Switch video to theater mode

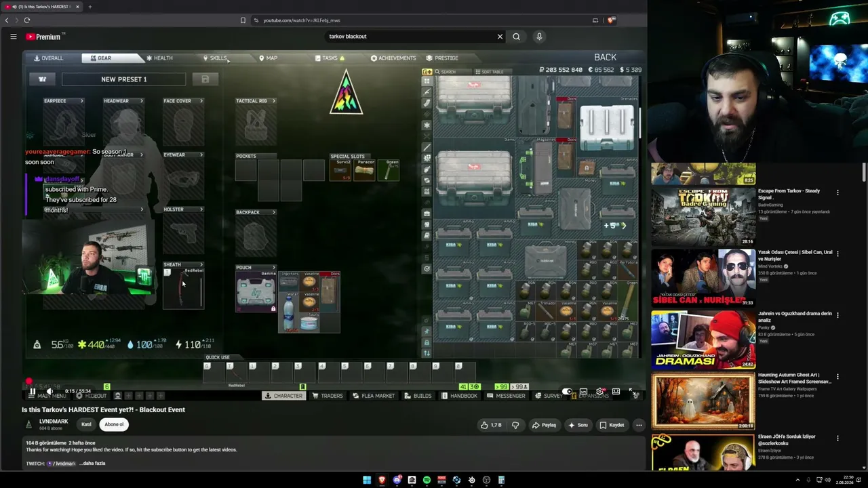pos(616,392)
